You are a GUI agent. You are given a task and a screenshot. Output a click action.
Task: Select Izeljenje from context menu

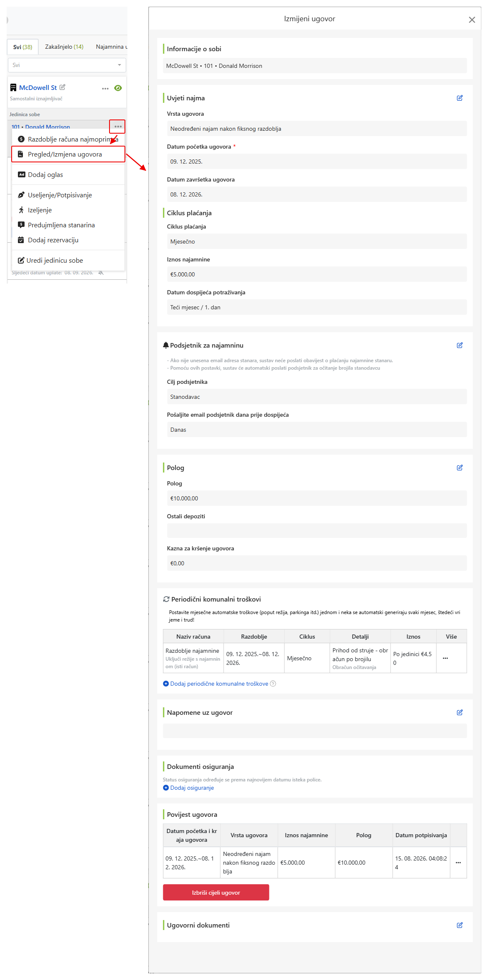pos(68,210)
